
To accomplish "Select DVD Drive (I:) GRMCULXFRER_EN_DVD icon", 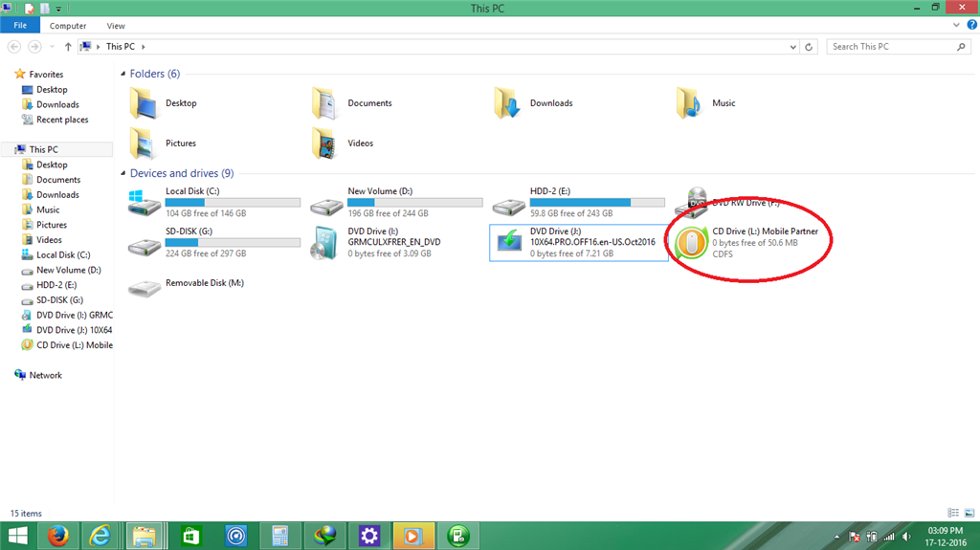I will coord(325,243).
